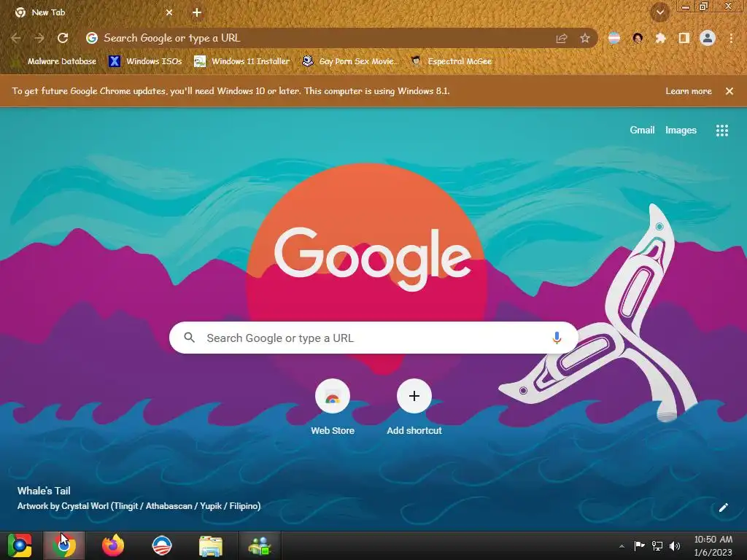Start voice search with microphone icon
Image resolution: width=747 pixels, height=560 pixels.
click(557, 338)
